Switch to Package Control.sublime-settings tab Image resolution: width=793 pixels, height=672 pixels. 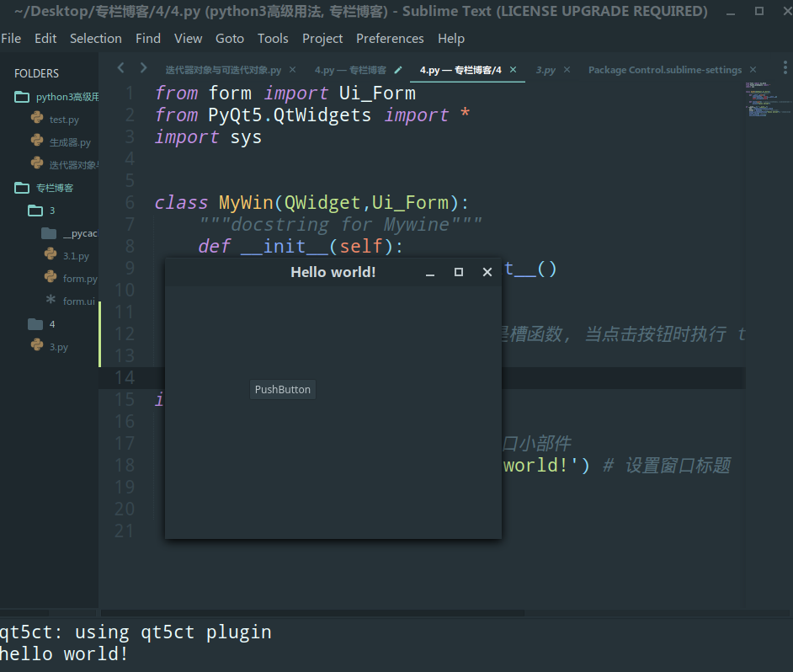click(x=665, y=70)
